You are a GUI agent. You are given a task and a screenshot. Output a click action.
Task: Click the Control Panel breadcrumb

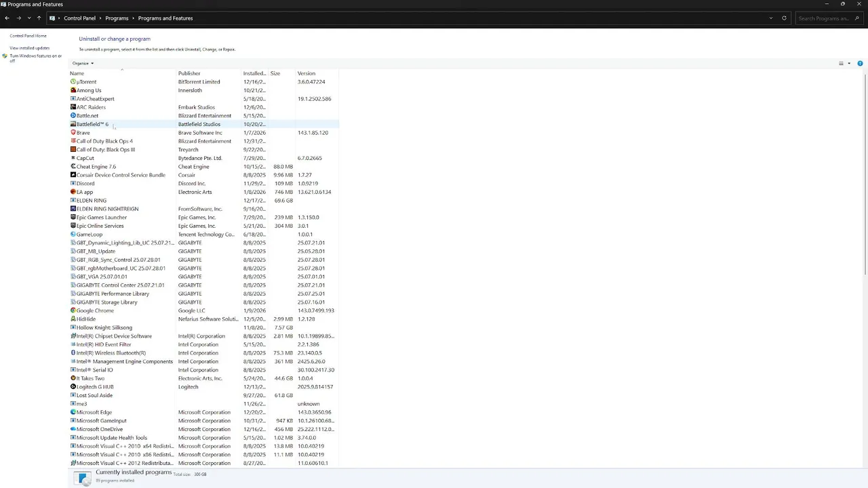pos(79,18)
